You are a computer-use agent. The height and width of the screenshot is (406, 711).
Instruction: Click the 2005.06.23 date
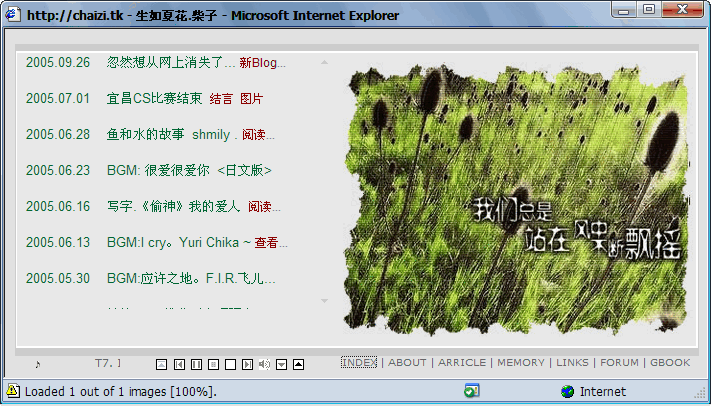pos(58,171)
